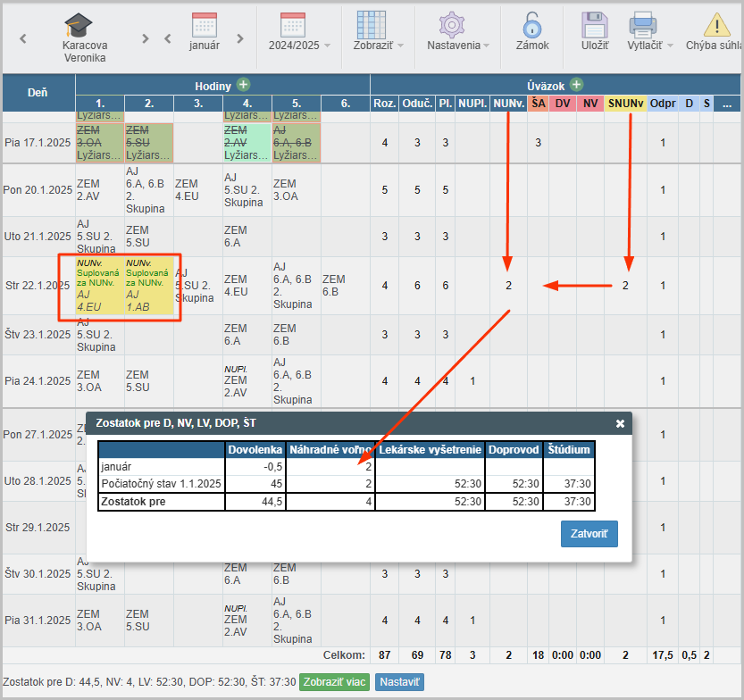Expand the 2024/2025 school year dropdown
This screenshot has height=700, width=744.
pos(299,45)
